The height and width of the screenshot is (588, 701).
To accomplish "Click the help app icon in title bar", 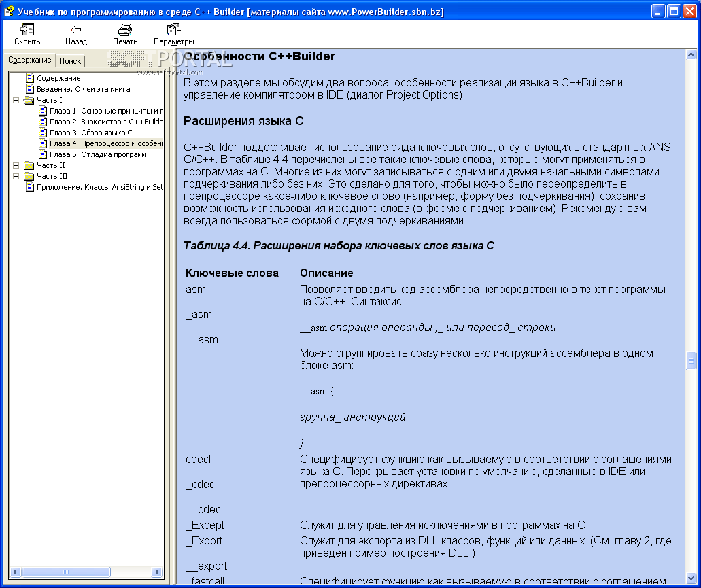I will coord(8,11).
